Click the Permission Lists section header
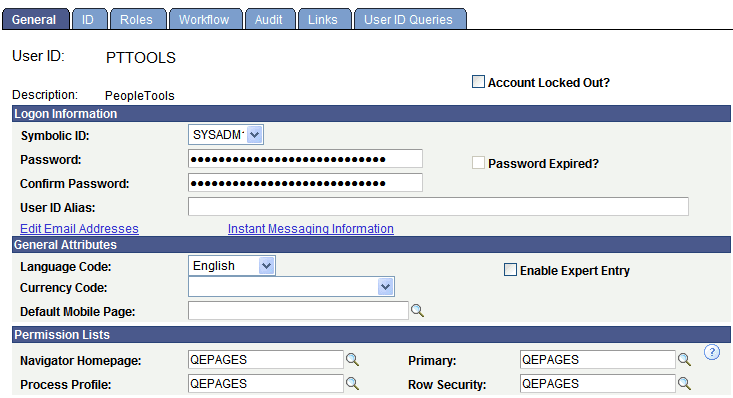 pos(371,335)
